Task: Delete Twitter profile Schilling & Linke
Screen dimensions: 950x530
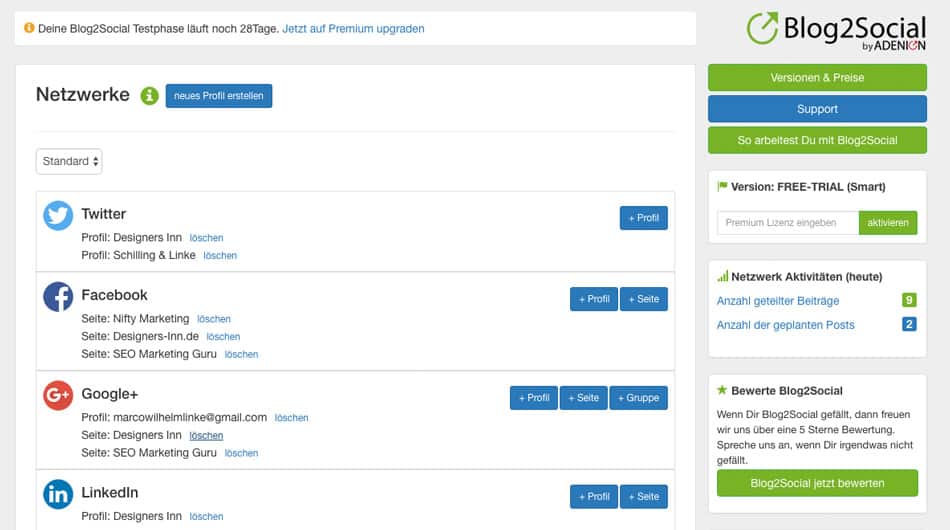Action: click(x=220, y=256)
